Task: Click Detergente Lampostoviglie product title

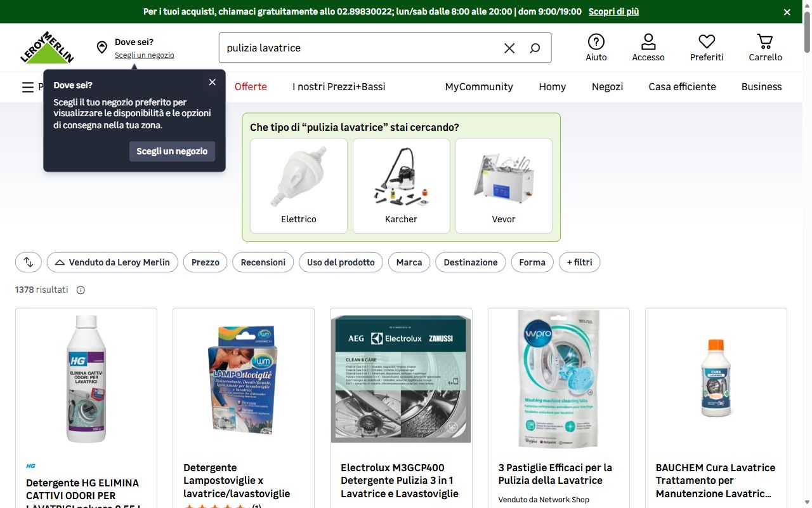Action: 237,481
